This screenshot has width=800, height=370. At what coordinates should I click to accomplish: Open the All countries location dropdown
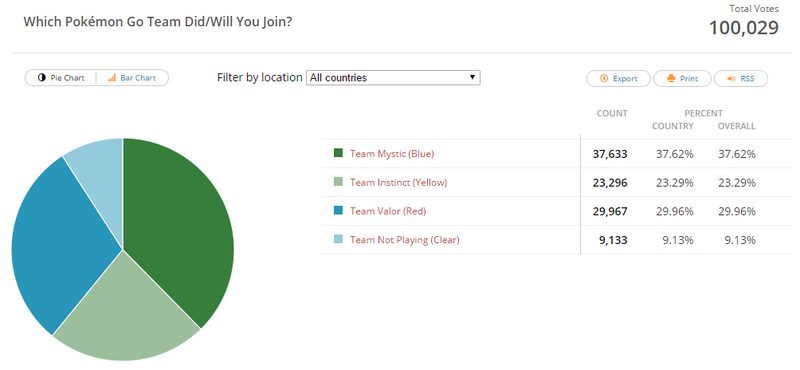pyautogui.click(x=393, y=78)
